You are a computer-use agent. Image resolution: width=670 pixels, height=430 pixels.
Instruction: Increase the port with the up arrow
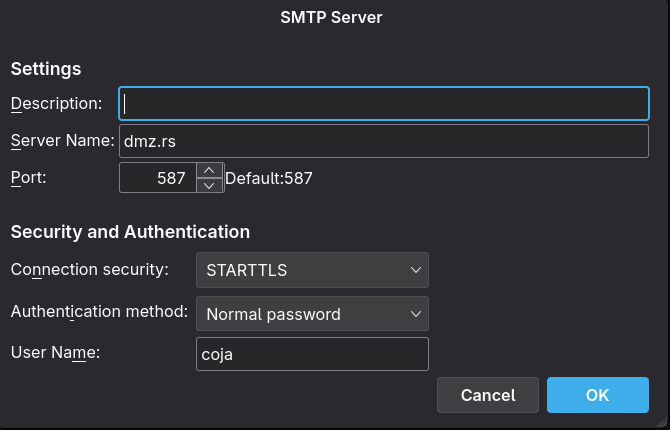point(209,171)
